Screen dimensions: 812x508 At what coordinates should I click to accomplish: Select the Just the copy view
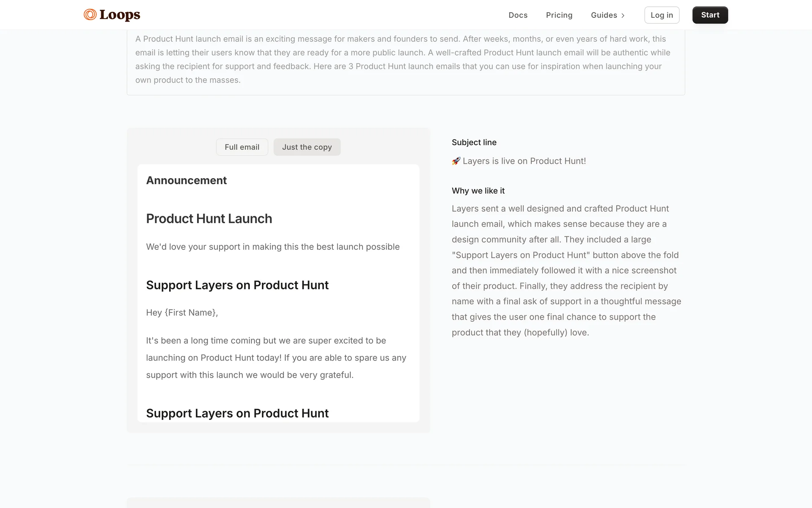coord(307,147)
